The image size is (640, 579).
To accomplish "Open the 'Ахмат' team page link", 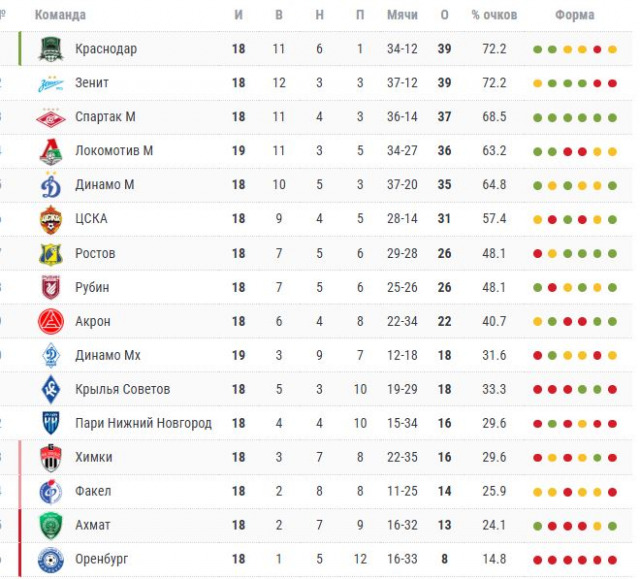I will click(x=92, y=525).
